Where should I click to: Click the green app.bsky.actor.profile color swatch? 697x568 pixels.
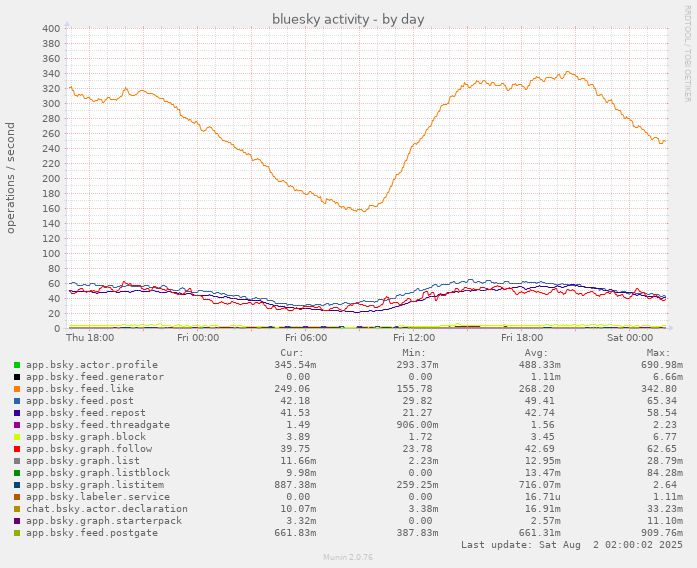[17, 365]
